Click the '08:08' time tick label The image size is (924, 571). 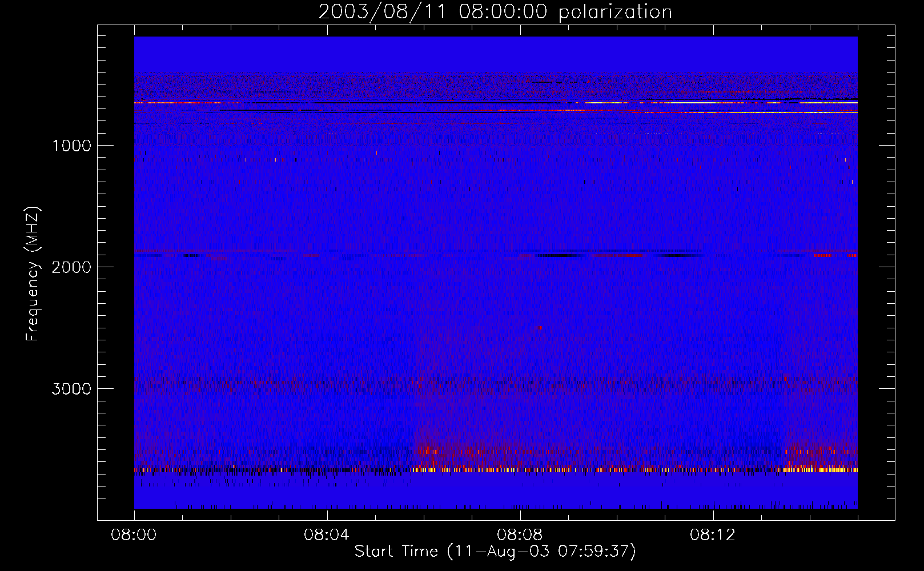tap(520, 535)
